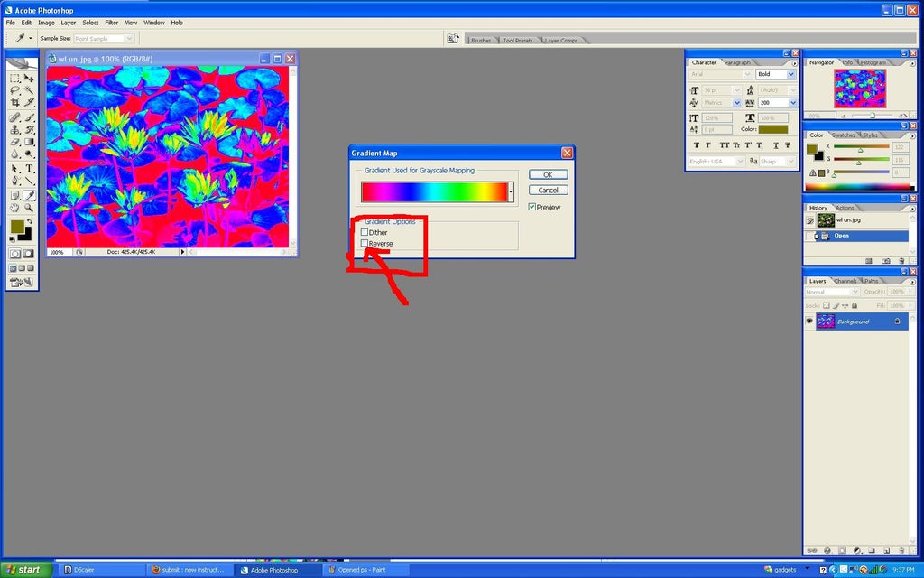Click the rainbow gradient bar to edit
Image resolution: width=924 pixels, height=578 pixels.
(x=434, y=192)
